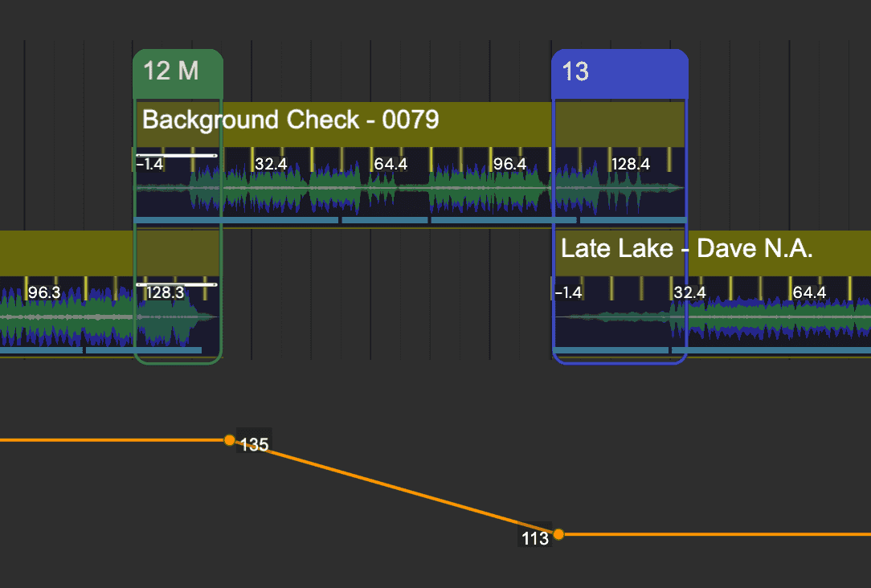Select the 135 BPM tempo automation point

[x=231, y=439]
